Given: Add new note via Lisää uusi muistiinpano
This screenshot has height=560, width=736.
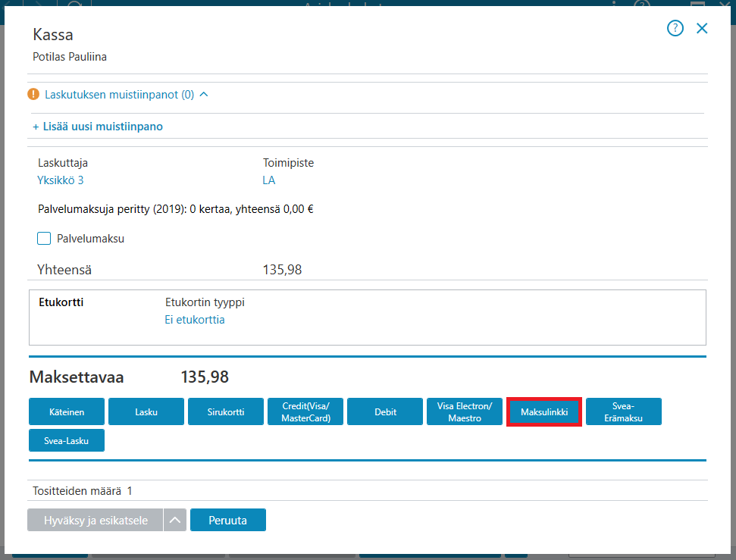Looking at the screenshot, I should click(98, 127).
